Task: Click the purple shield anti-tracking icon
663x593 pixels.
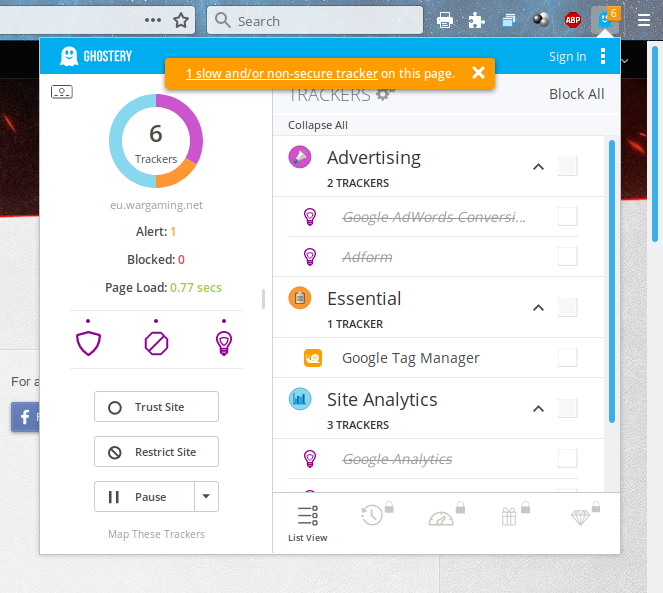Action: (88, 343)
